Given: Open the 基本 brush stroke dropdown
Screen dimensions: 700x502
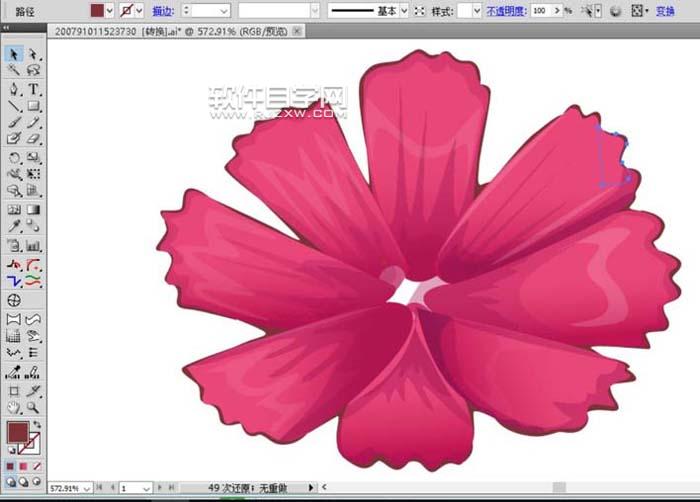Looking at the screenshot, I should pyautogui.click(x=403, y=10).
